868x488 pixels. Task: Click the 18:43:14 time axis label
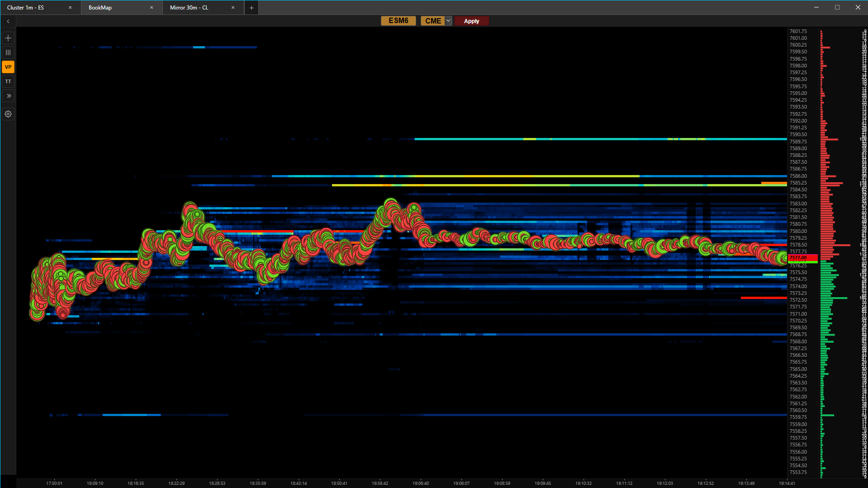(299, 483)
